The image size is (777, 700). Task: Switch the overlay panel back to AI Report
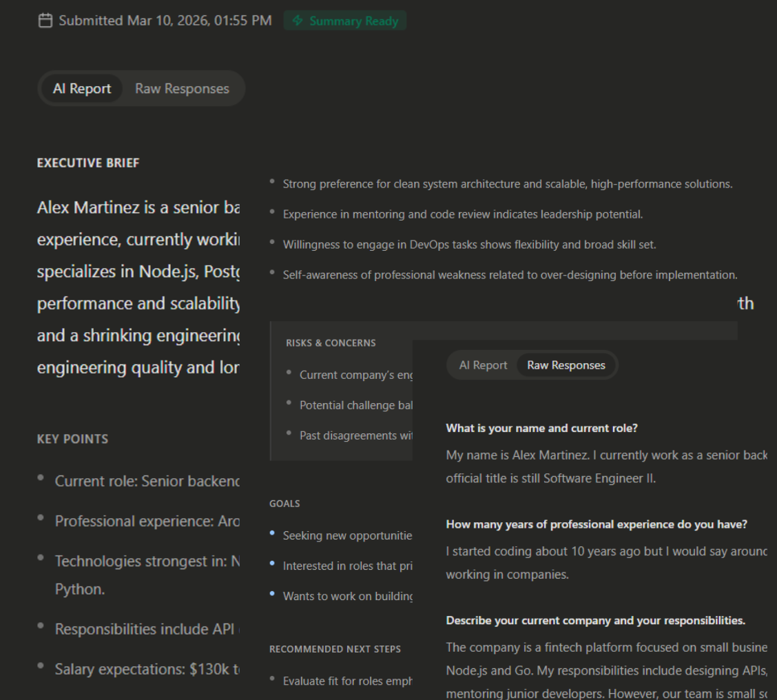click(483, 365)
